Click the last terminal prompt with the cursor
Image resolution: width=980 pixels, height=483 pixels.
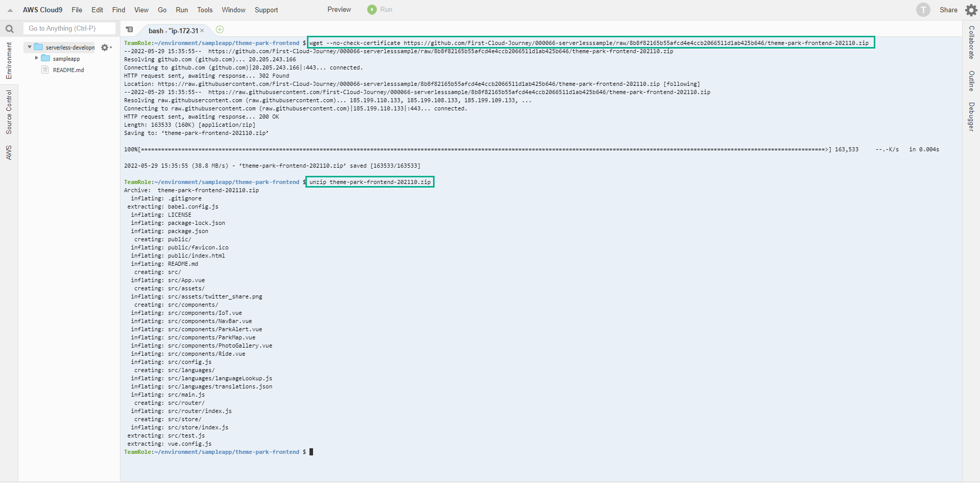[x=219, y=452]
